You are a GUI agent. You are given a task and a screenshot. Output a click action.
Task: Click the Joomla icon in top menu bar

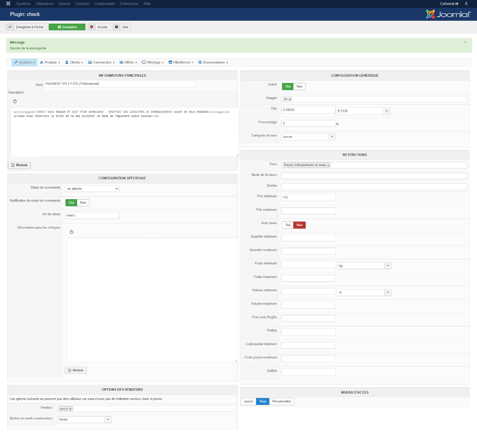(x=8, y=4)
